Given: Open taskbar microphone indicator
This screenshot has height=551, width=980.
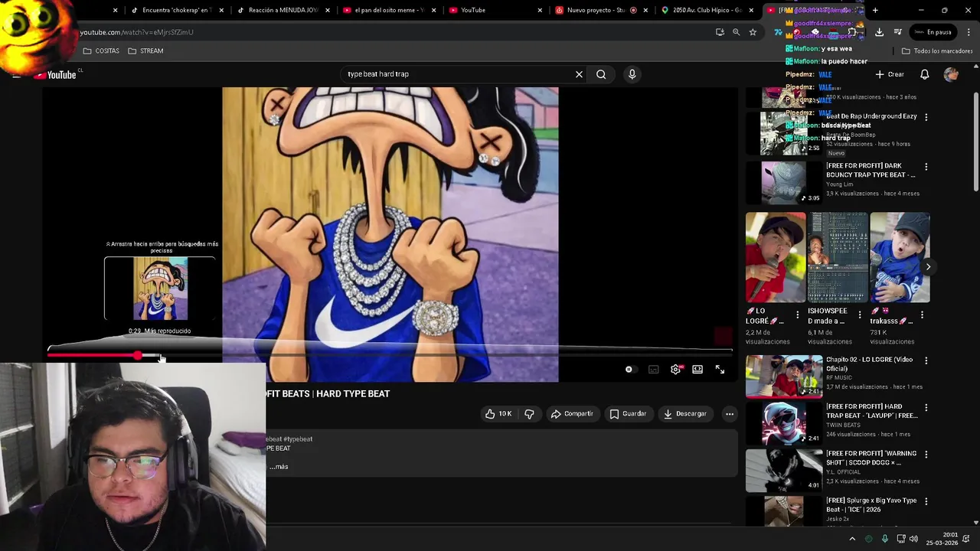Looking at the screenshot, I should click(884, 539).
